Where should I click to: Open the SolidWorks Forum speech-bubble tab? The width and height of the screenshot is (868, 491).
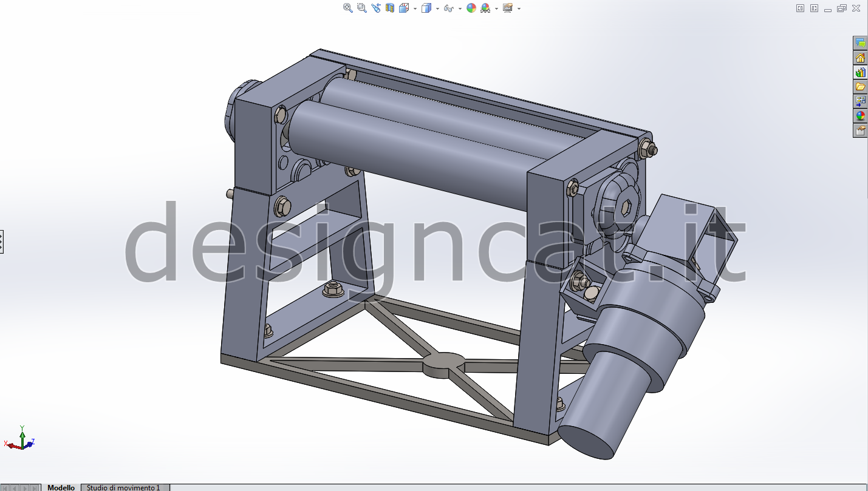coord(860,43)
